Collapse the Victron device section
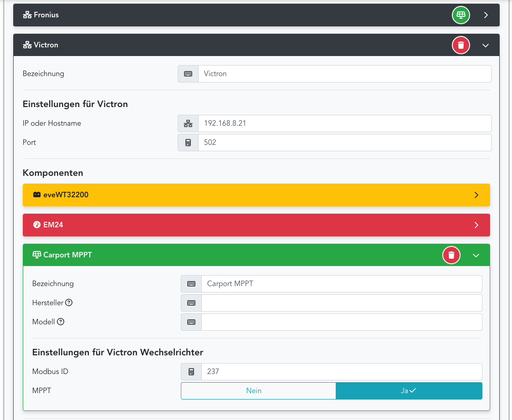 (x=486, y=46)
